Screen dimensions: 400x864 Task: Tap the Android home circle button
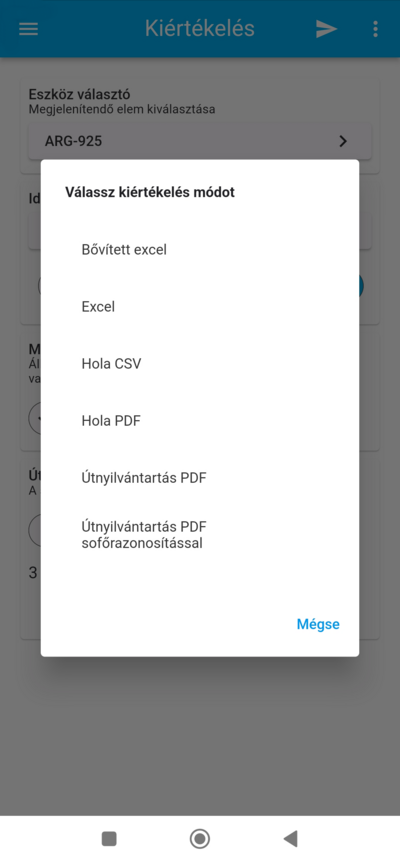pos(199,839)
